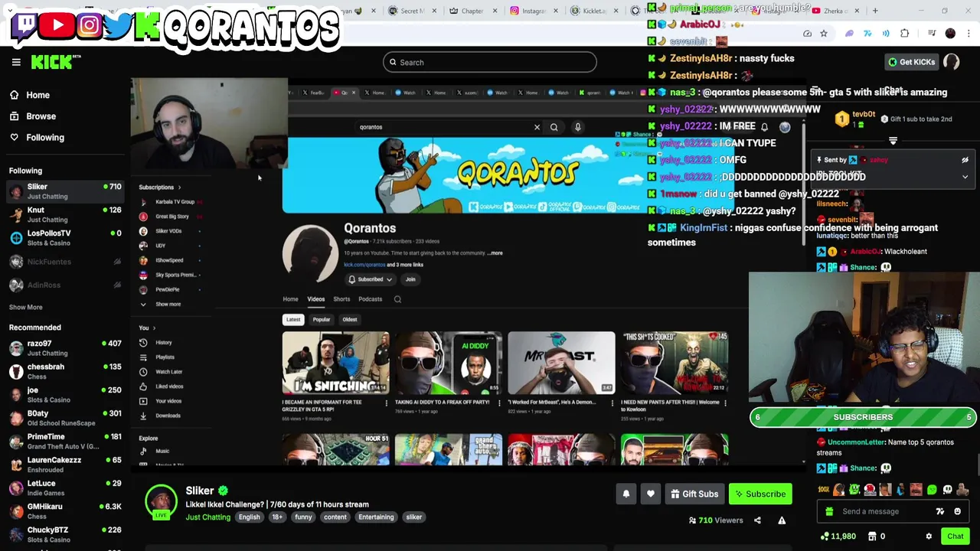
Task: Open the Just Chatting category link
Action: click(207, 517)
